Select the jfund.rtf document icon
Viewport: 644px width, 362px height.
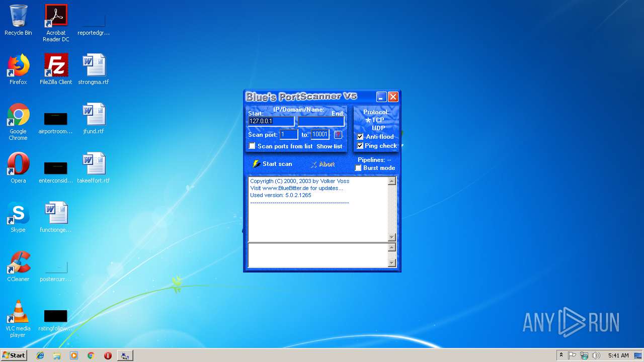94,119
